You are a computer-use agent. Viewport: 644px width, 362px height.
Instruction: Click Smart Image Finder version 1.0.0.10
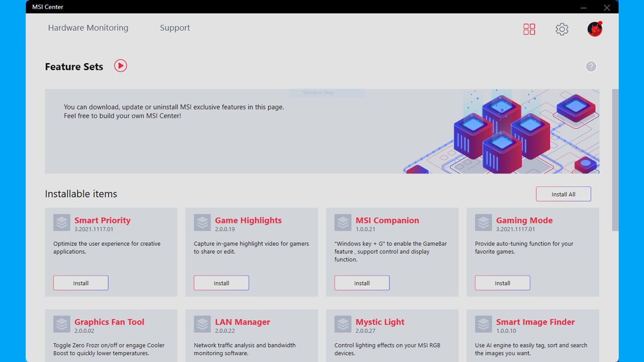click(506, 331)
